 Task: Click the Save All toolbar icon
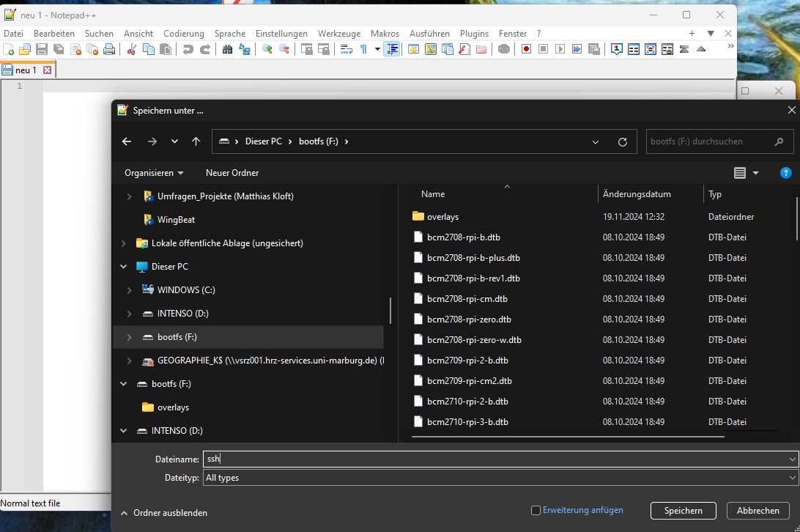pos(59,50)
